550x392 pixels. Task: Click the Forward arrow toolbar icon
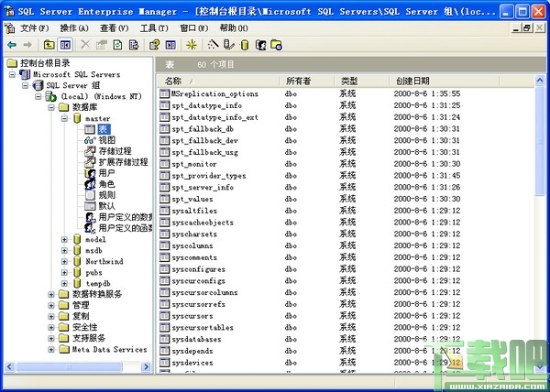27,45
